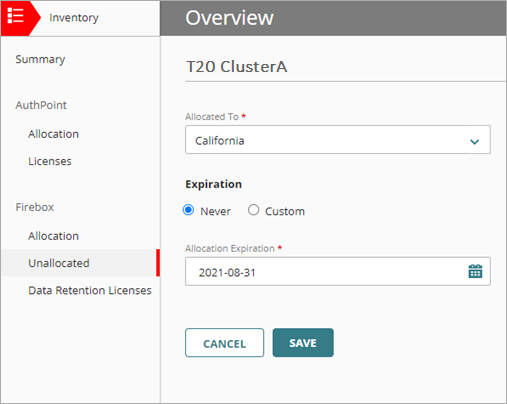Select Unallocated in the sidebar
507x404 pixels.
[80, 263]
